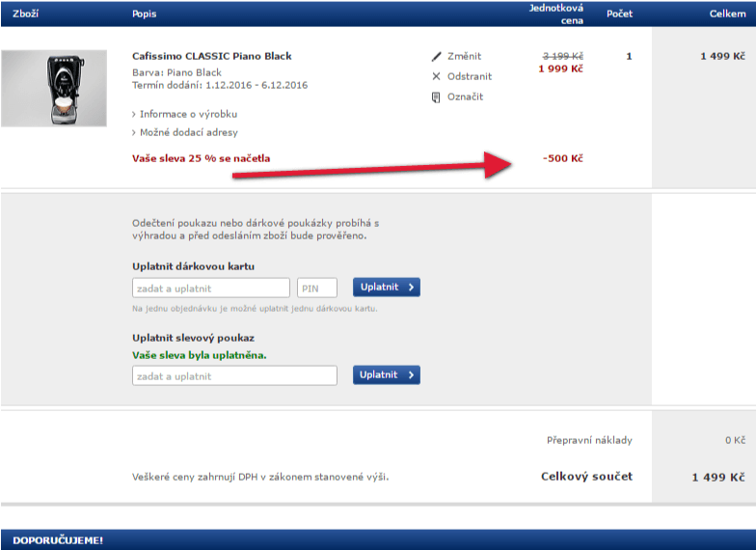The width and height of the screenshot is (756, 550).
Task: Click the discount amount -500 Kč
Action: [563, 158]
